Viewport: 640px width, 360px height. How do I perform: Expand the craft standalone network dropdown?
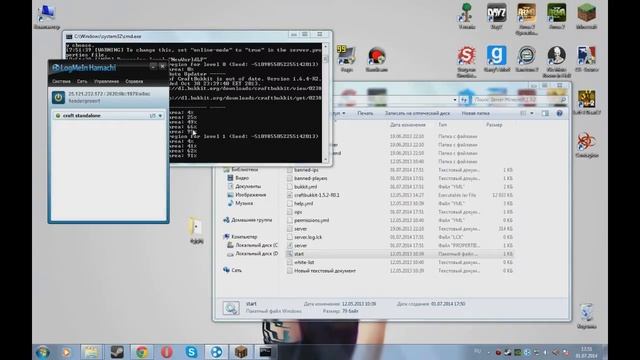[160, 116]
